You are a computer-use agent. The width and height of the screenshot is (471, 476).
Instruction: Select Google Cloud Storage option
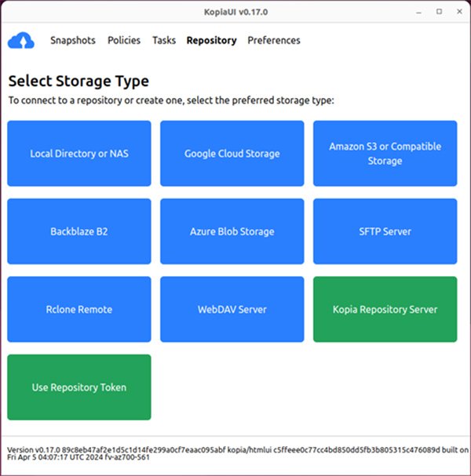pyautogui.click(x=232, y=154)
